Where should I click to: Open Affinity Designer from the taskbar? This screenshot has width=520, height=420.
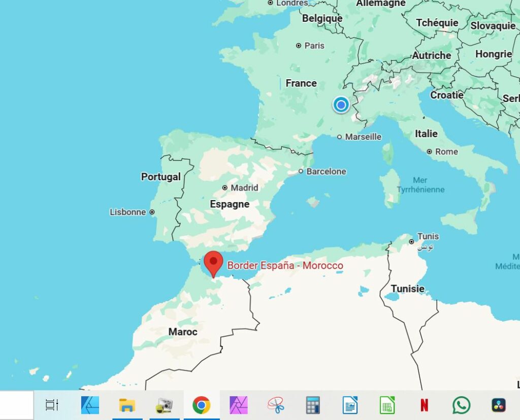[x=90, y=405]
